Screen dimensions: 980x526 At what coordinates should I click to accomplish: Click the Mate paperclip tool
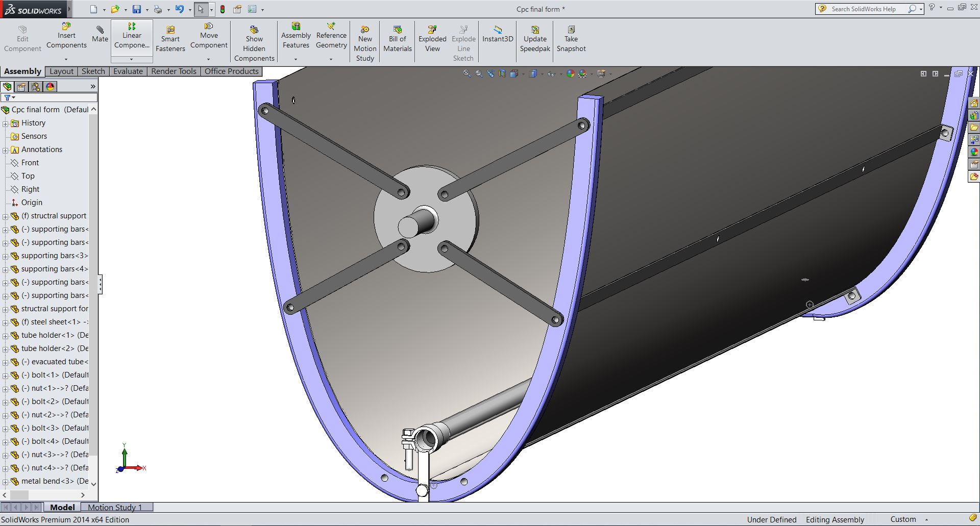click(x=100, y=34)
